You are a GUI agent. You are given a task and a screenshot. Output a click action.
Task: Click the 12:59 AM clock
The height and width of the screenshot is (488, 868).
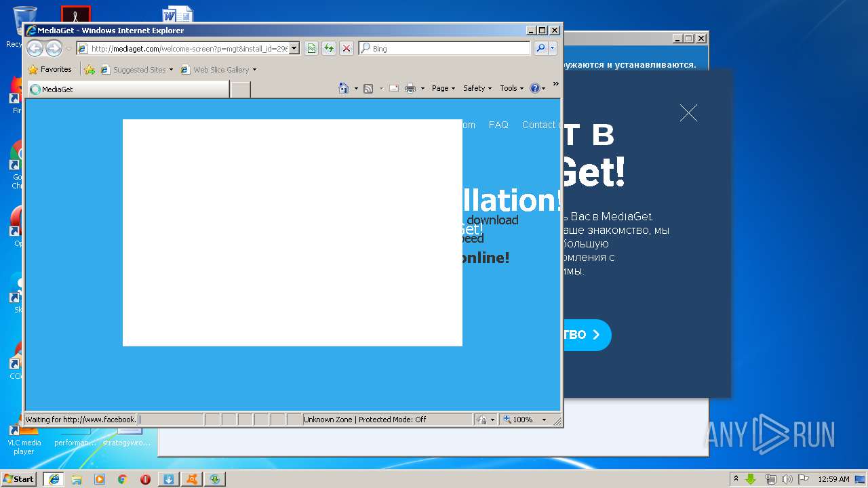point(833,479)
